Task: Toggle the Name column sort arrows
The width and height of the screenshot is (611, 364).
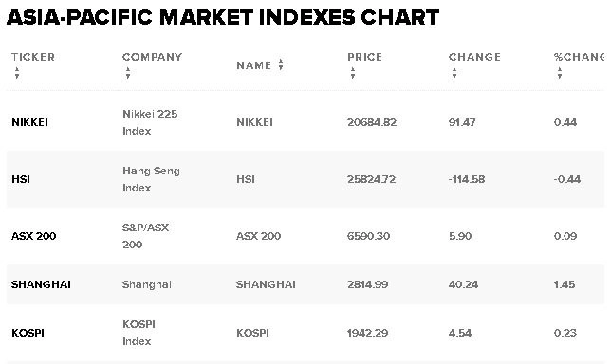Action: point(281,64)
